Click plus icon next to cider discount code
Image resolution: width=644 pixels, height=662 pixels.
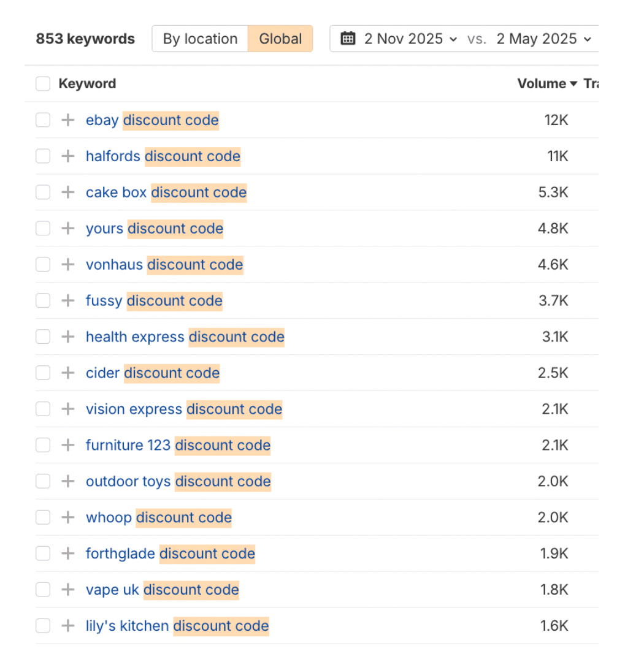click(x=67, y=373)
